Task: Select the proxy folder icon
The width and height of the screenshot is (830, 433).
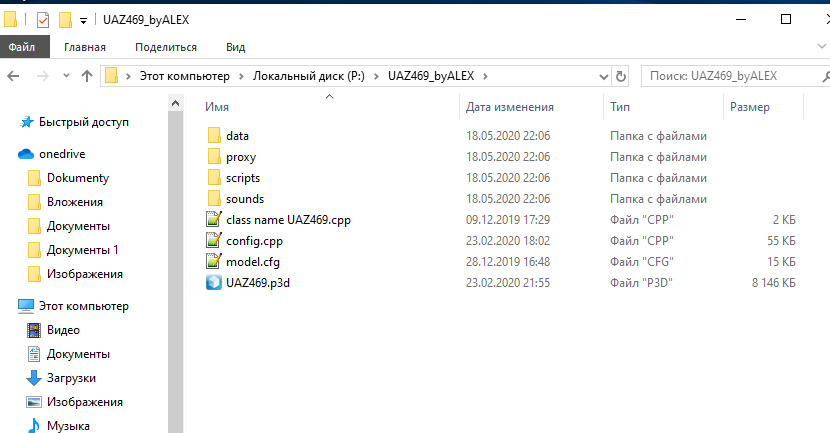Action: click(214, 157)
